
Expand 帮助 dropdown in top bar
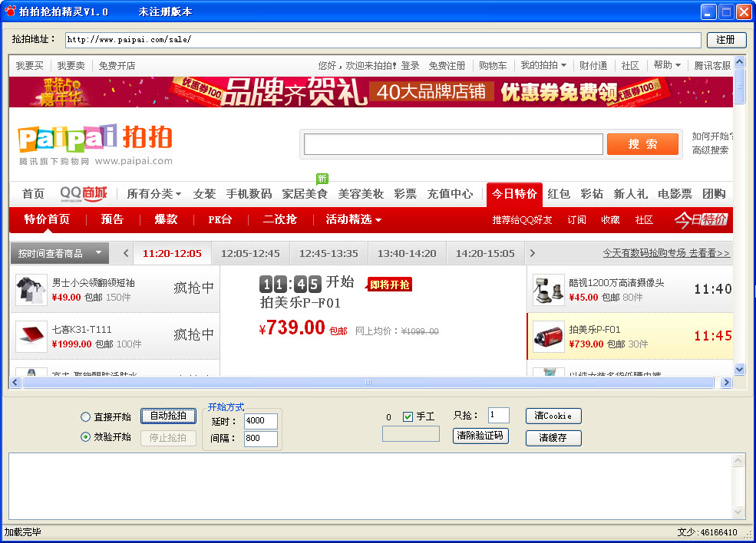[667, 65]
